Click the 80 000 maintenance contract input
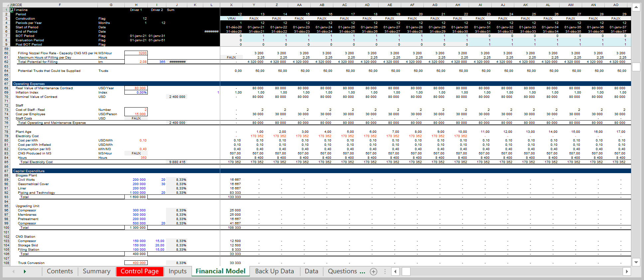This screenshot has width=644, height=280. pos(136,88)
